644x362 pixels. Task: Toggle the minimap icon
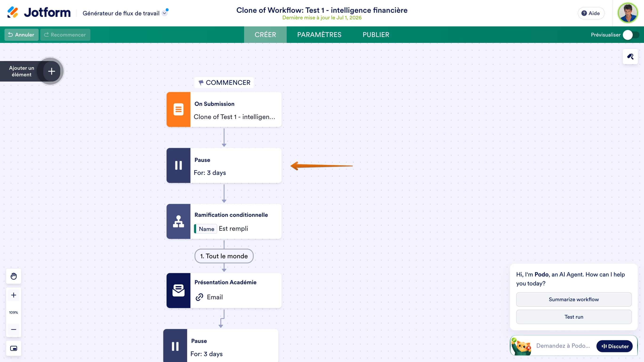click(13, 348)
